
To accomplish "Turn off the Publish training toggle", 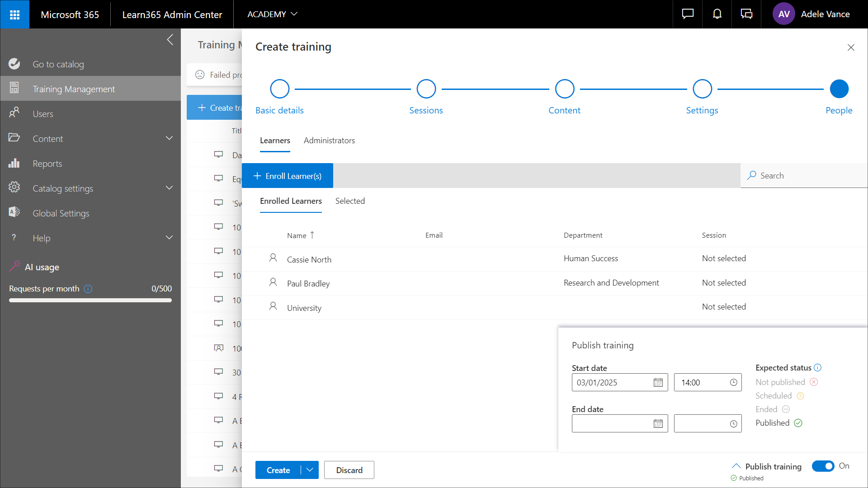I will pos(823,466).
